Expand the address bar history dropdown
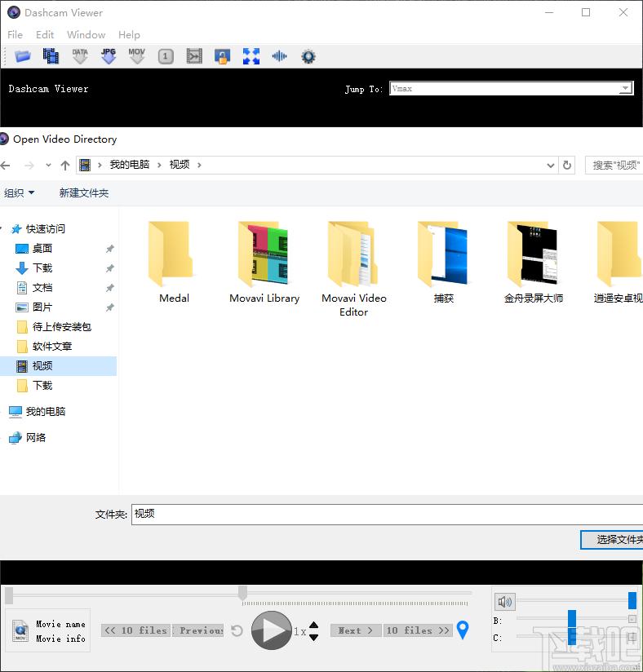Image resolution: width=643 pixels, height=672 pixels. tap(551, 166)
